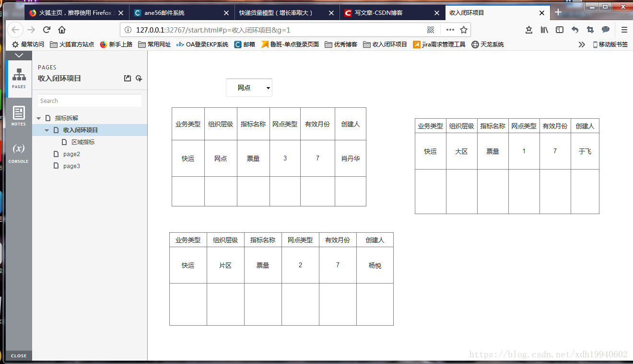
Task: Bookmark this page with the star icon
Action: pyautogui.click(x=464, y=30)
